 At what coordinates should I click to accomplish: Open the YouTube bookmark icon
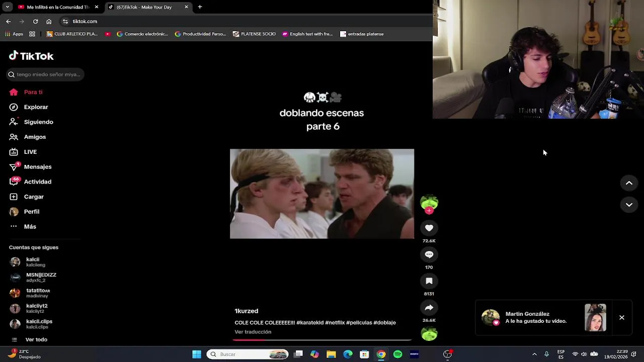pyautogui.click(x=108, y=34)
